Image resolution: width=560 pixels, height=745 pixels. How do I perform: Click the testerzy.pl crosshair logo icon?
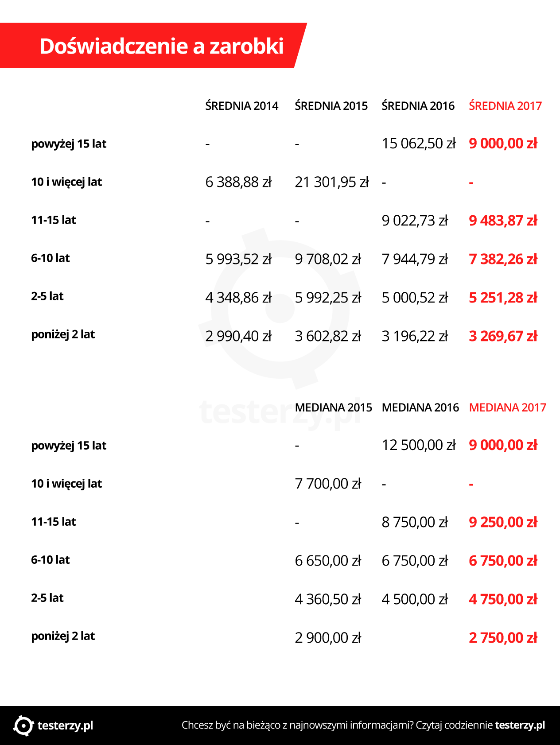click(23, 726)
